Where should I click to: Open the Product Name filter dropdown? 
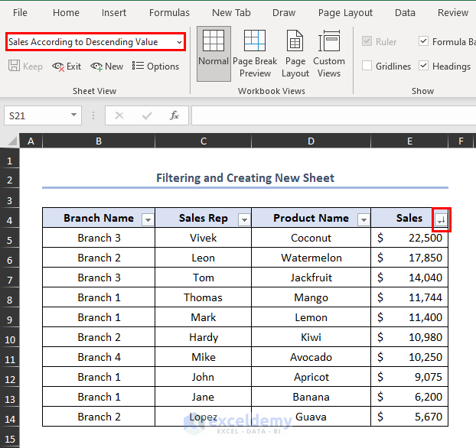[x=363, y=219]
